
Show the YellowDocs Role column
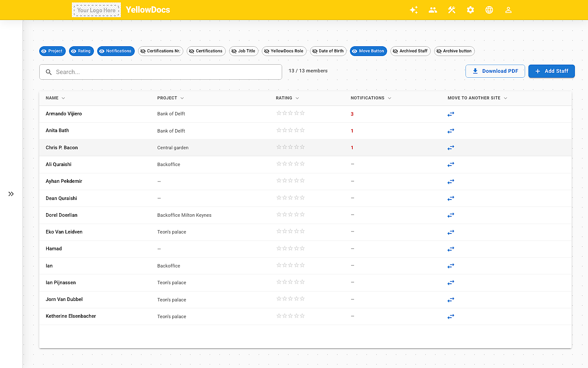click(x=284, y=51)
